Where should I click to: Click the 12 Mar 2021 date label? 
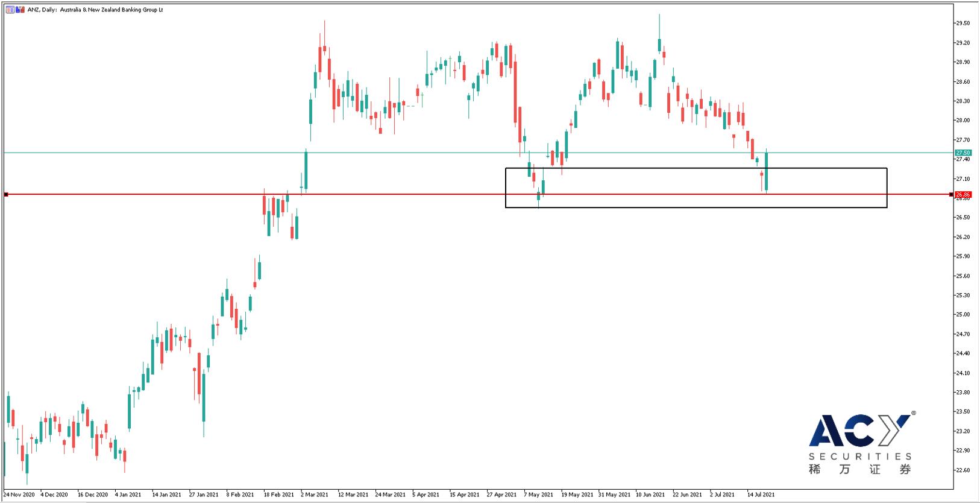353,495
